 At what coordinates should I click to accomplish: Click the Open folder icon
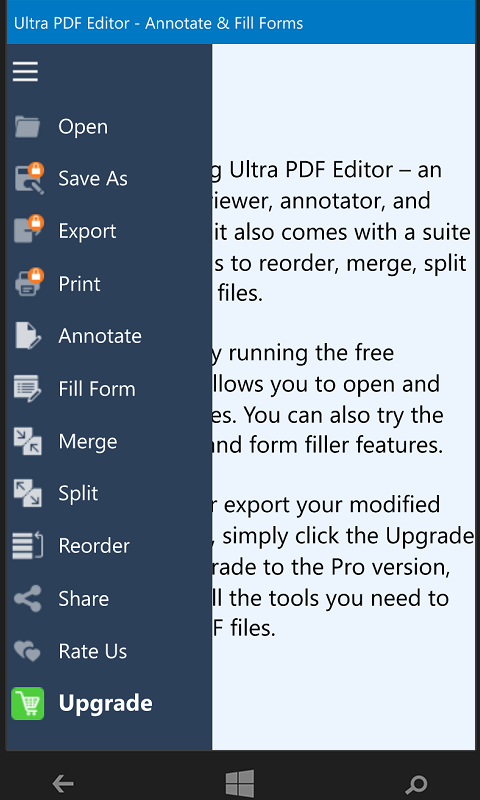click(x=28, y=127)
